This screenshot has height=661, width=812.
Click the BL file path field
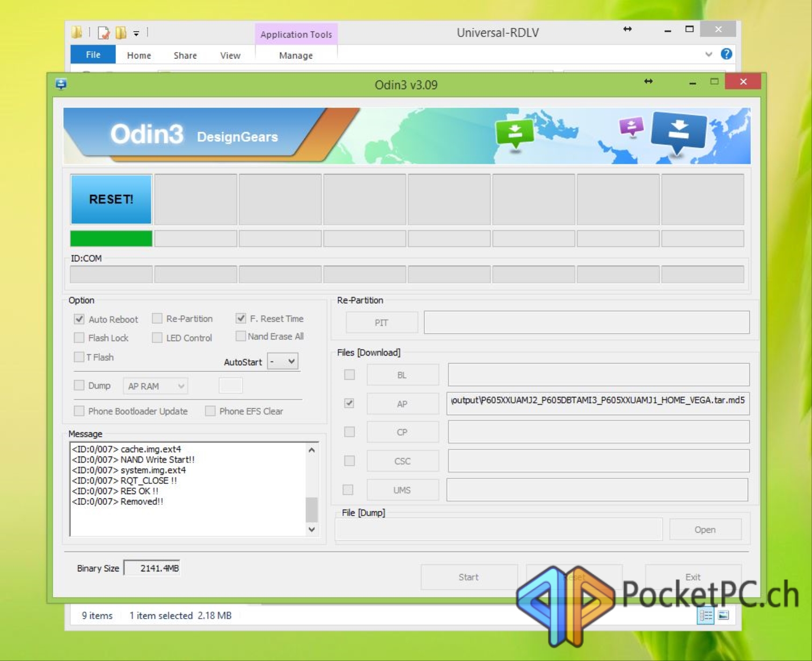(x=598, y=375)
